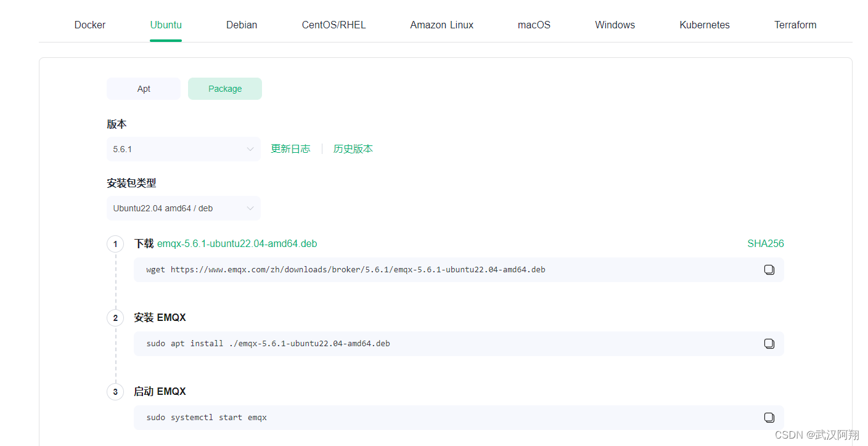
Task: Go to the Amazon Linux tab
Action: [442, 25]
